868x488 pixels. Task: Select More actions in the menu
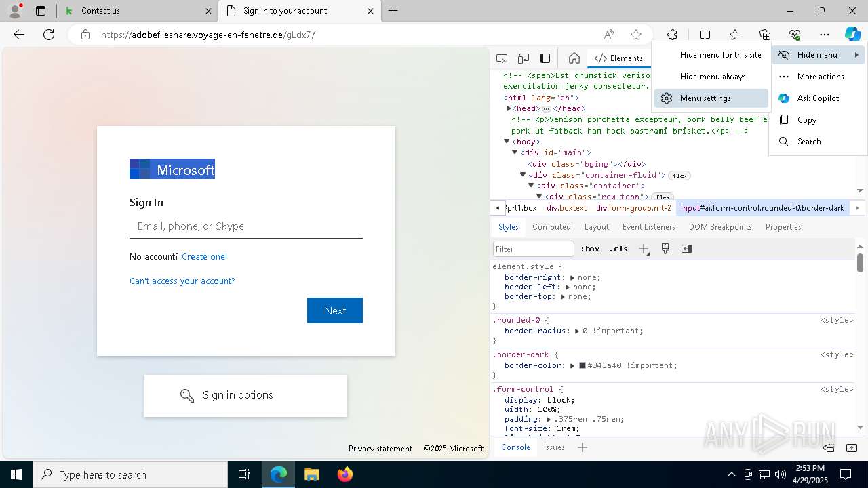click(x=818, y=77)
